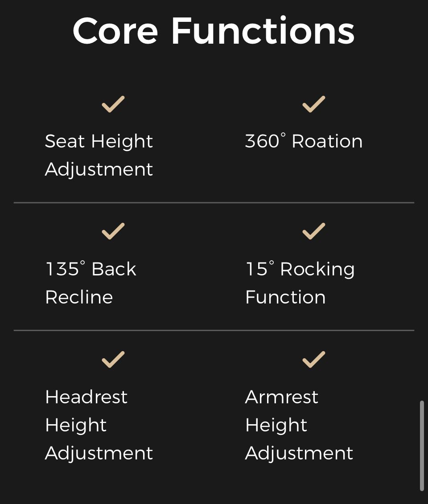The image size is (428, 504).
Task: Click the word "Core" in the heading
Action: [x=115, y=31]
